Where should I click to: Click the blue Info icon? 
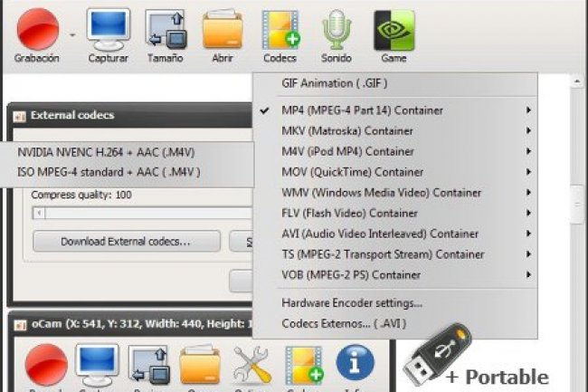click(x=355, y=366)
